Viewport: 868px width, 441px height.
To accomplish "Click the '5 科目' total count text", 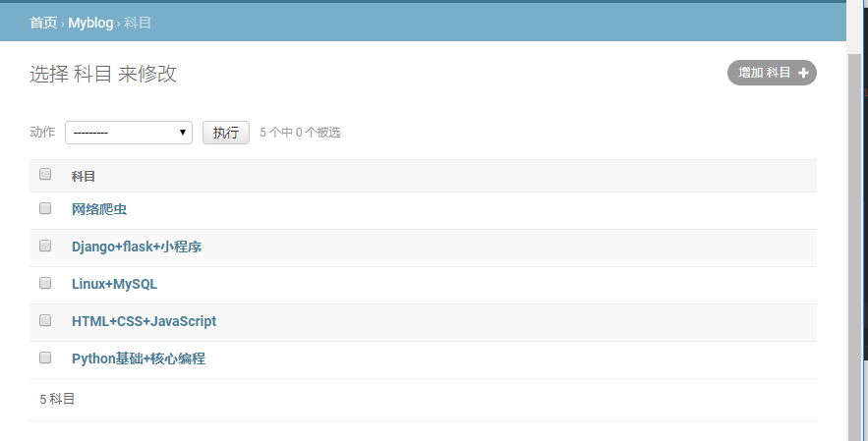I will point(57,399).
